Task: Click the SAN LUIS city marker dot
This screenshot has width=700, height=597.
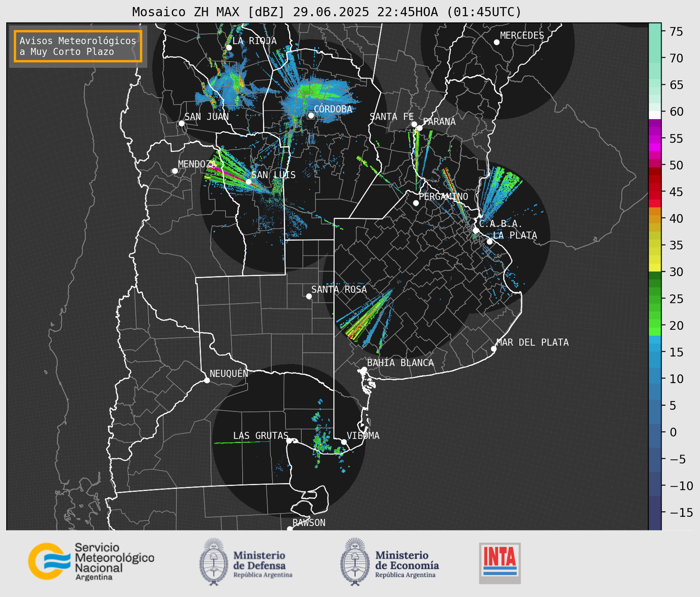Action: [249, 181]
